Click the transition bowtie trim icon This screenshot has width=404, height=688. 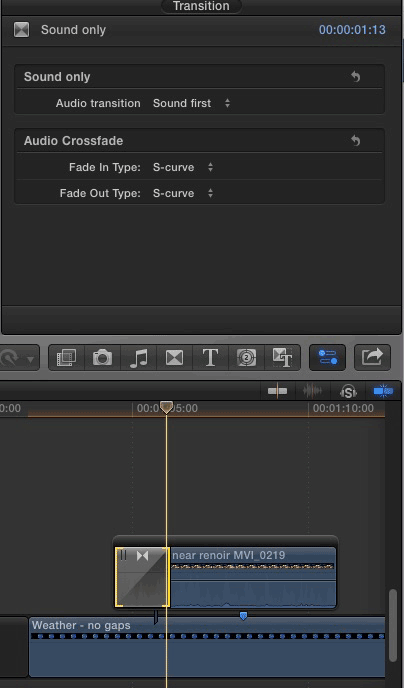[143, 556]
